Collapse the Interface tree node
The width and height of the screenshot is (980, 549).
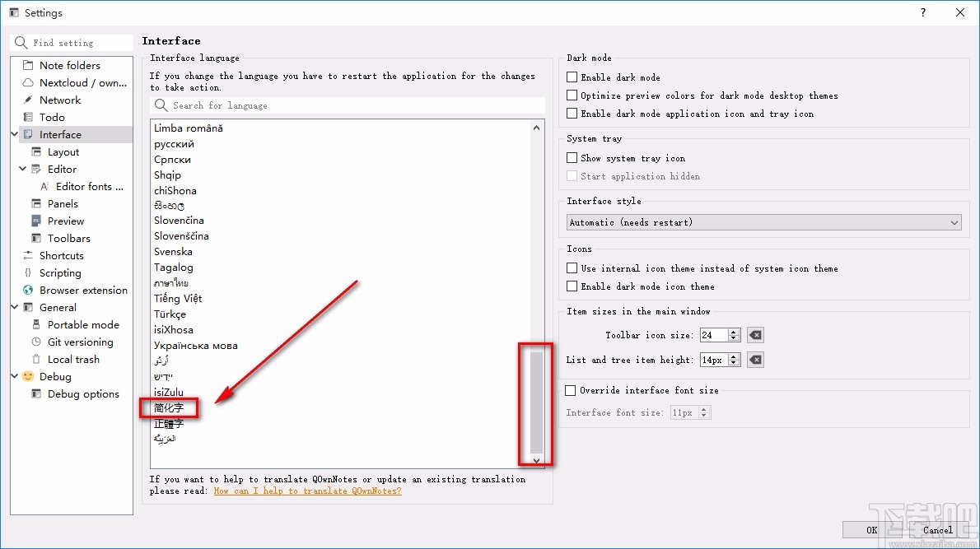(14, 134)
